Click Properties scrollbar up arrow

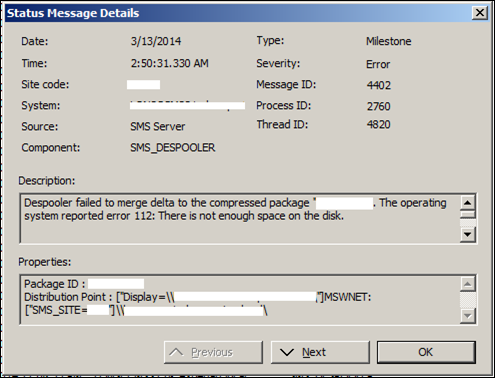pos(468,284)
